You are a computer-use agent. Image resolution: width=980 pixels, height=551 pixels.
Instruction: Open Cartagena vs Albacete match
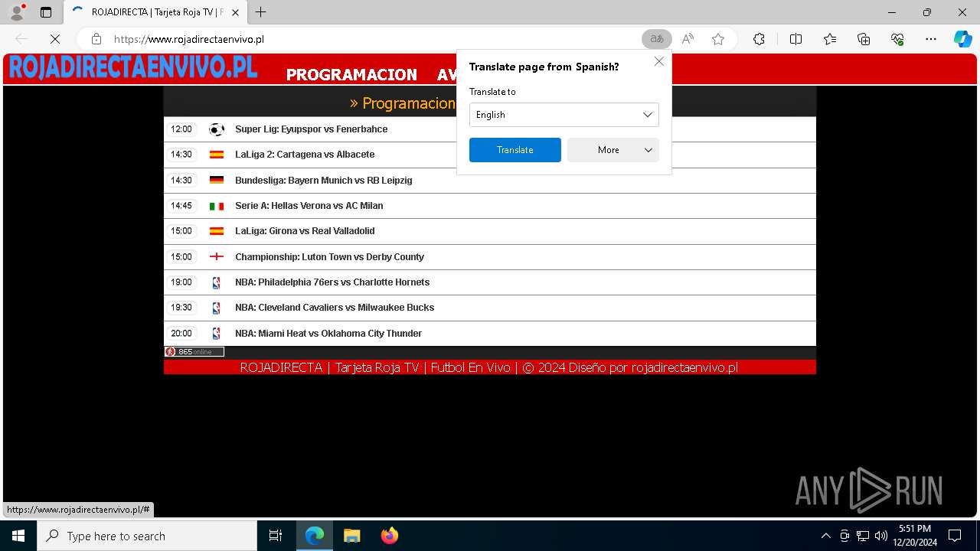(x=305, y=155)
